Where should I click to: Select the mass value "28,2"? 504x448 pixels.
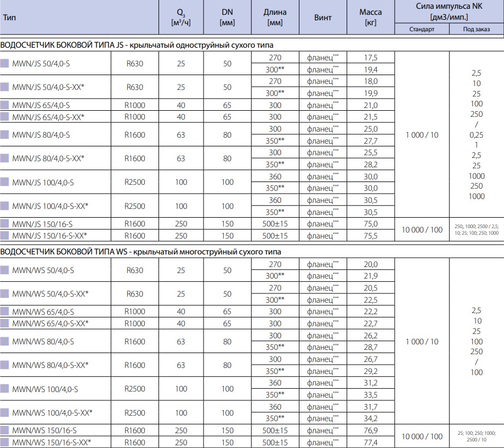pos(371,165)
